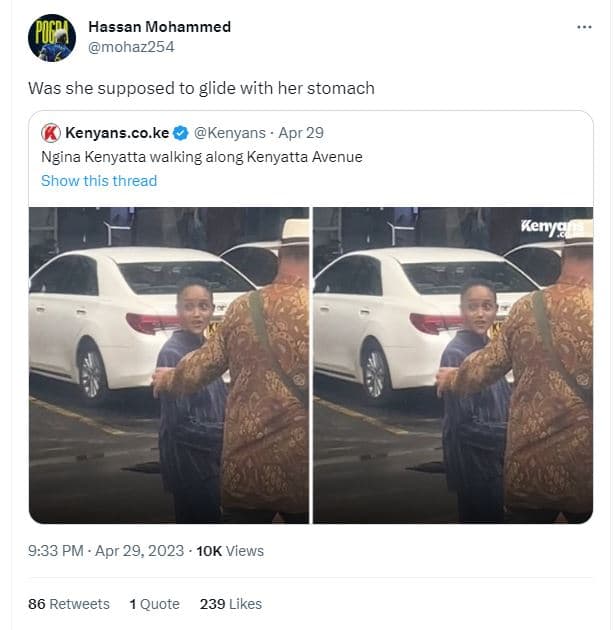This screenshot has height=630, width=613.
Task: Click the Kenyans.co.ke account name
Action: tap(117, 133)
